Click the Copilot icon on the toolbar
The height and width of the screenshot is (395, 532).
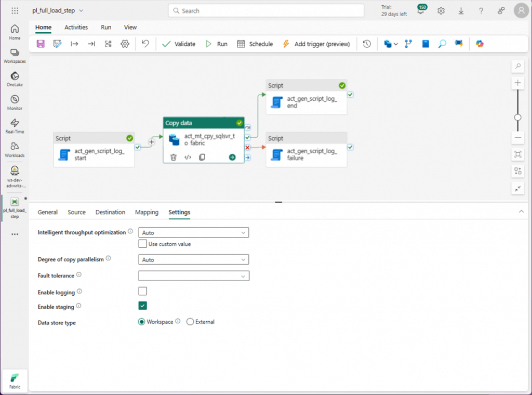click(478, 44)
